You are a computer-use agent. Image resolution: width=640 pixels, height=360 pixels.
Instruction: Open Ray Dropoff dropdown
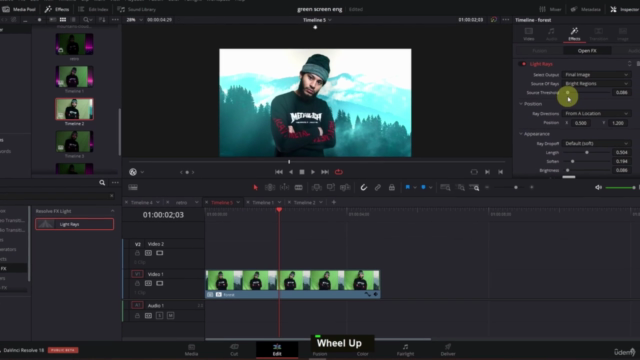(596, 143)
